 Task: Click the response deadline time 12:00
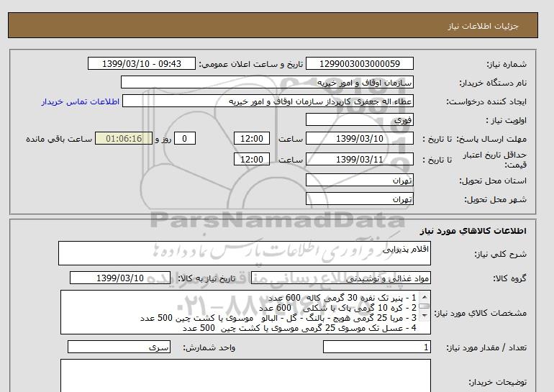pos(252,139)
